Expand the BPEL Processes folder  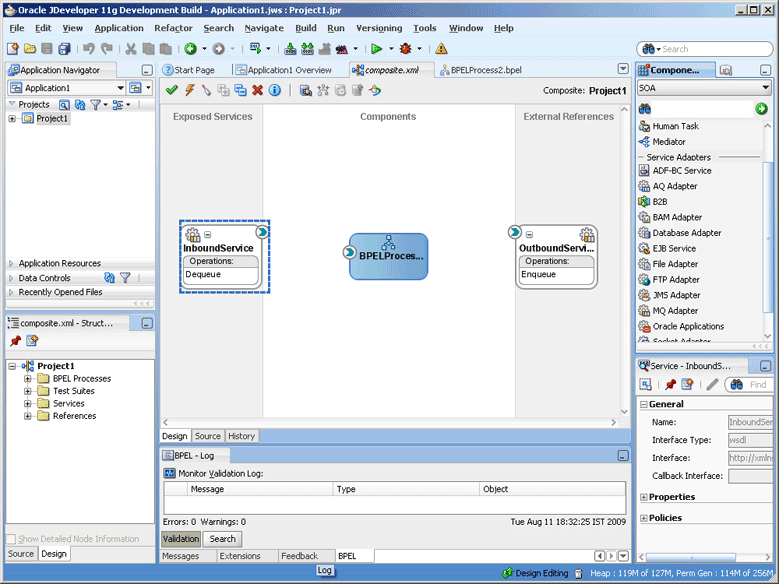[x=28, y=378]
